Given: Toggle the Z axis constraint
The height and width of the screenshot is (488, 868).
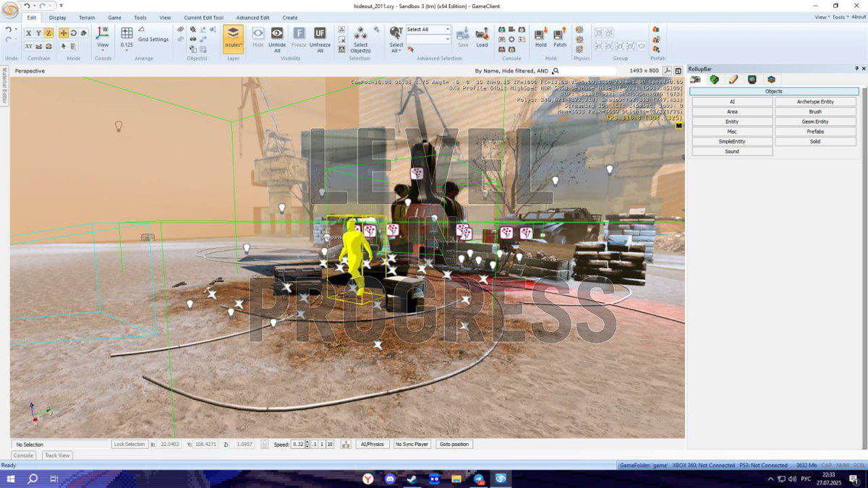Looking at the screenshot, I should click(x=48, y=33).
